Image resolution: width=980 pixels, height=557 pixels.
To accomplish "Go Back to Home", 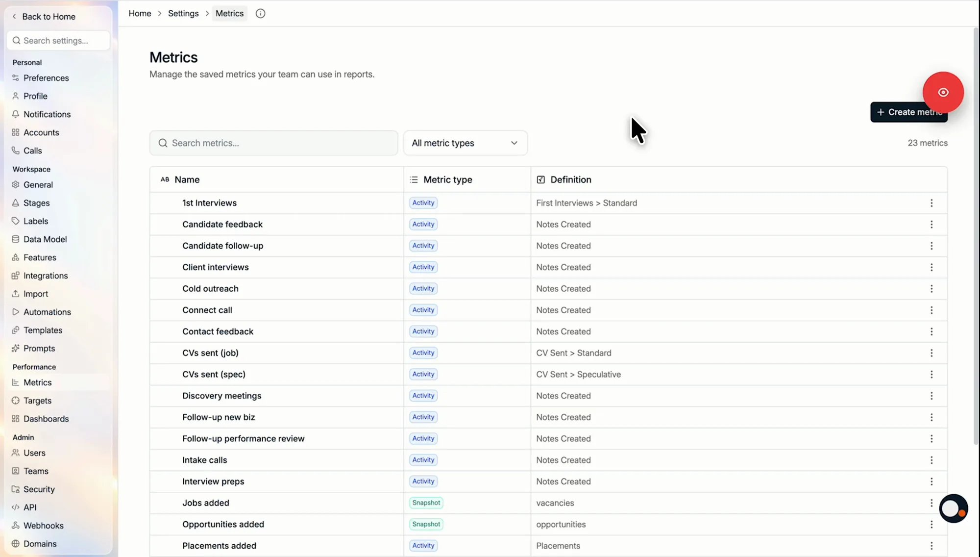I will tap(44, 17).
